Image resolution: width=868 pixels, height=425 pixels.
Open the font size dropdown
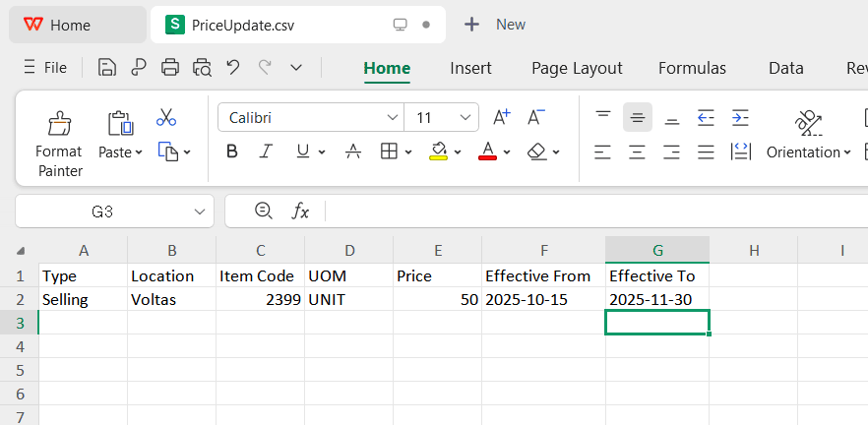coord(465,118)
